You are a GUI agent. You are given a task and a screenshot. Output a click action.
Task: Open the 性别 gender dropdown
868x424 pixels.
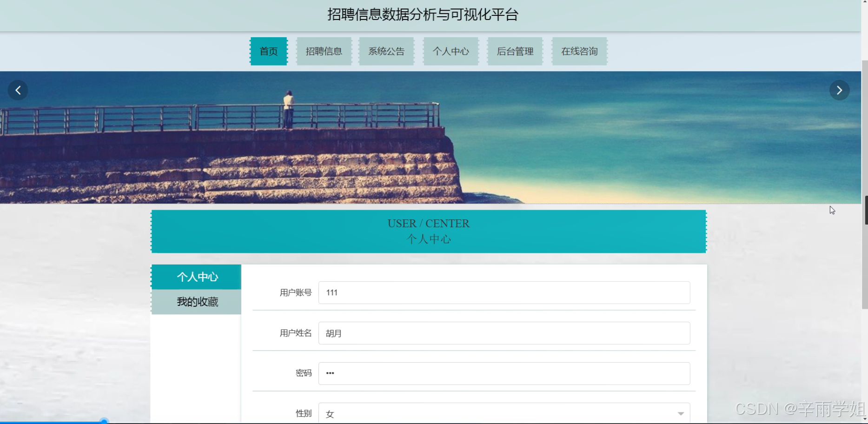tap(504, 413)
